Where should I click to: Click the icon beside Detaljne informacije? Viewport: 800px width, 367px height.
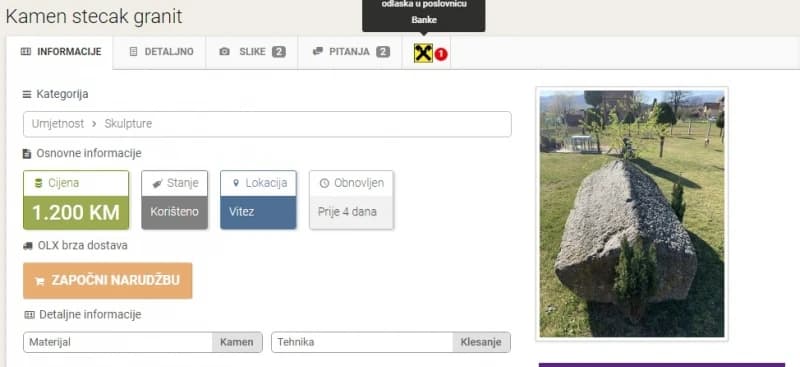pos(29,315)
